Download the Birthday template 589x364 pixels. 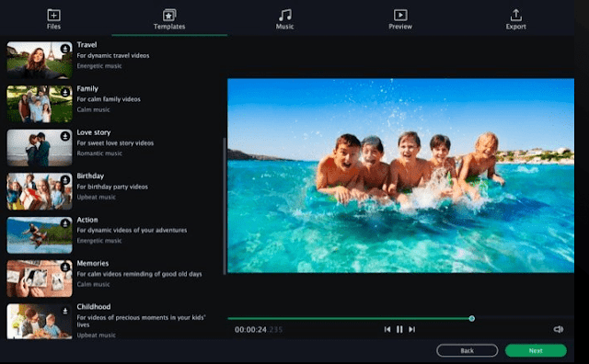(65, 180)
